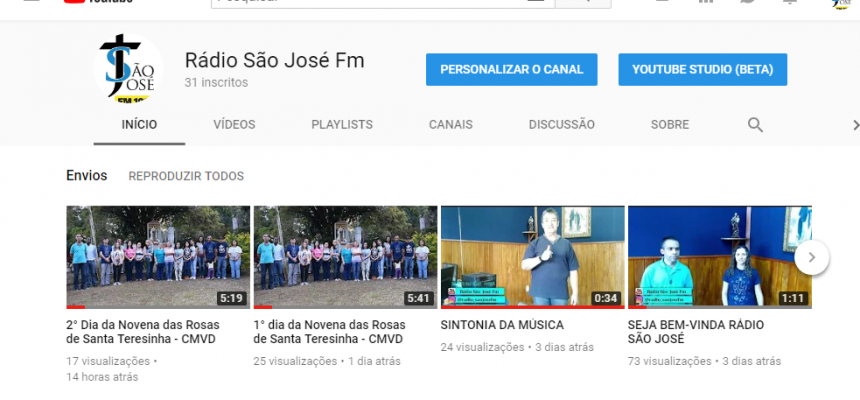Open title '1° dia da Novena das Rosas'
This screenshot has width=860, height=400.
click(330, 332)
